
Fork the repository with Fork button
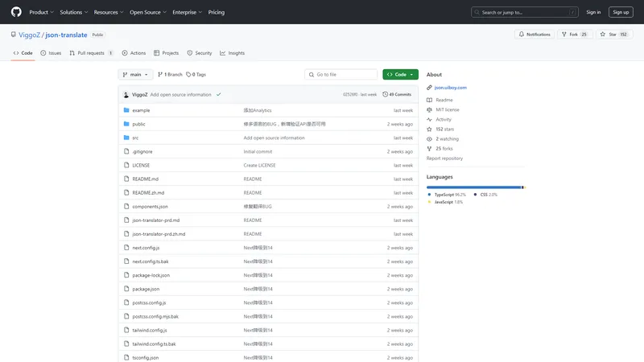(575, 35)
